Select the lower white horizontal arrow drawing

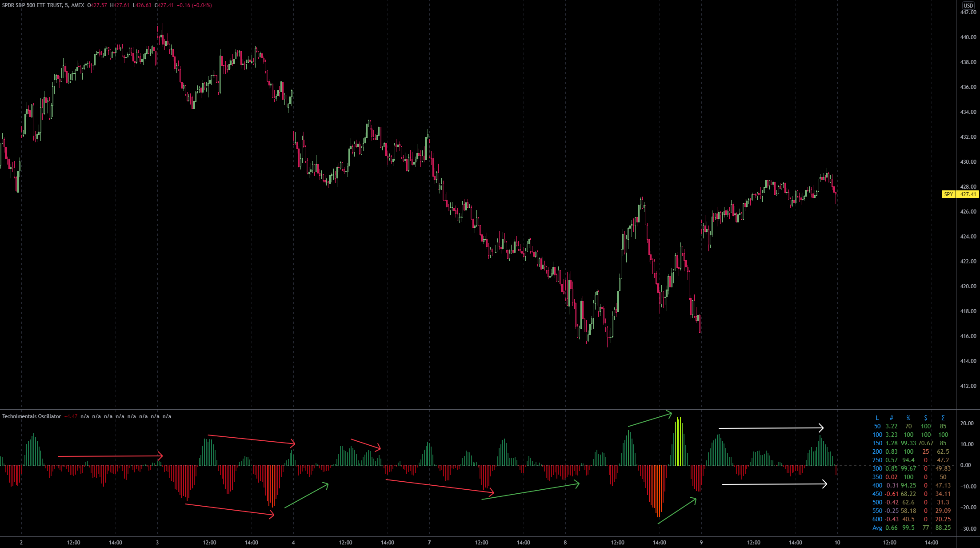pyautogui.click(x=774, y=484)
